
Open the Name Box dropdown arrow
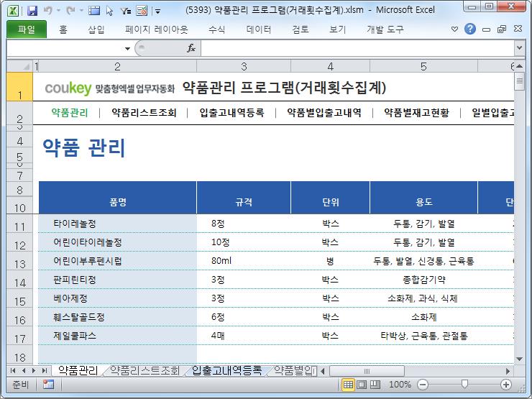point(127,48)
